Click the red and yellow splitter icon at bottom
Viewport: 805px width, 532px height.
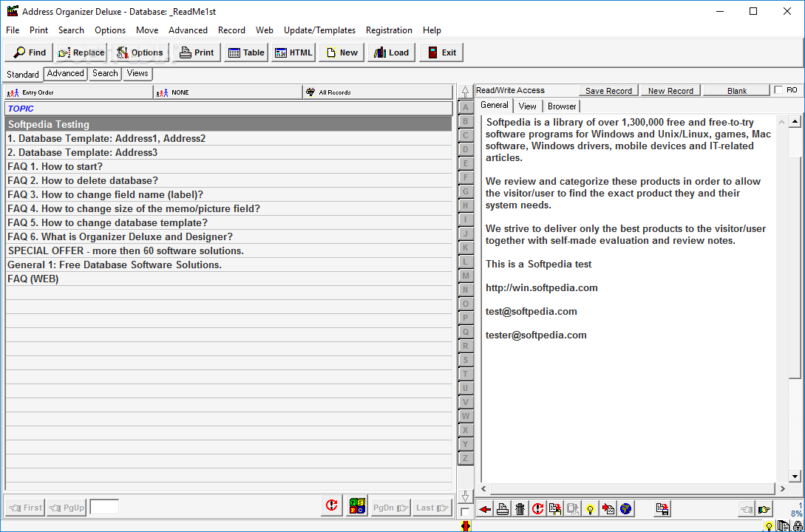pos(466,526)
